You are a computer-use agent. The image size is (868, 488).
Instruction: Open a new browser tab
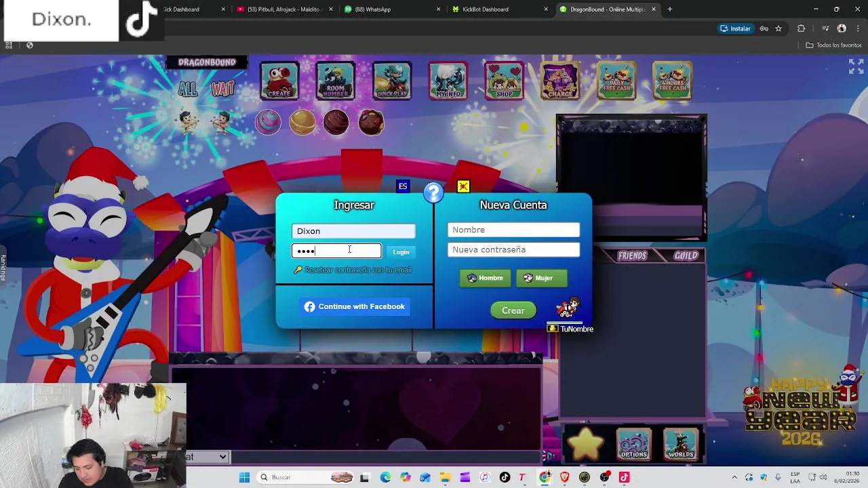669,9
